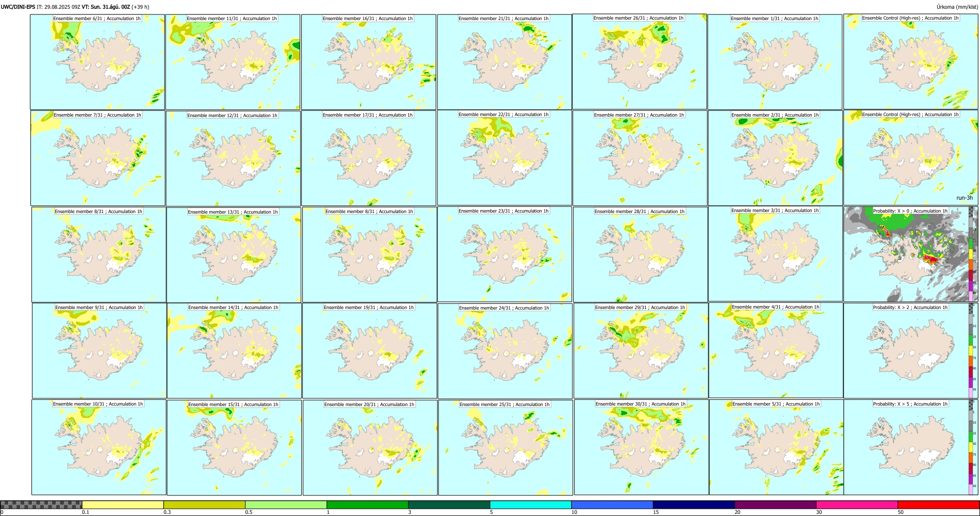Image resolution: width=980 pixels, height=516 pixels.
Task: Open the Ensemble member 28/31 map
Action: [640, 255]
